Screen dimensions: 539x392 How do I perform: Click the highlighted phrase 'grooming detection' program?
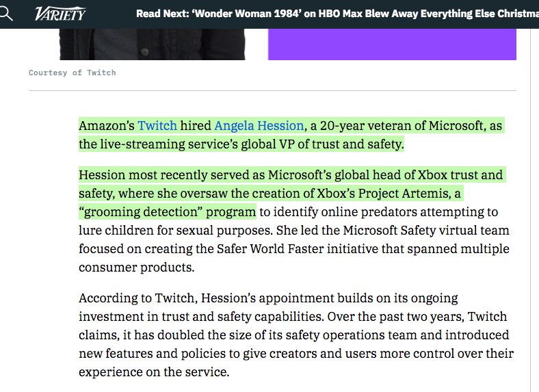coord(167,211)
